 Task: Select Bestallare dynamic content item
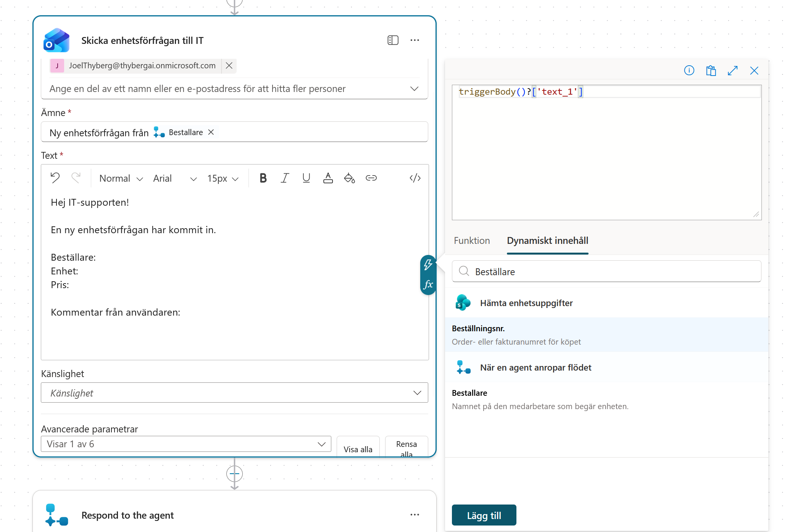(607, 399)
